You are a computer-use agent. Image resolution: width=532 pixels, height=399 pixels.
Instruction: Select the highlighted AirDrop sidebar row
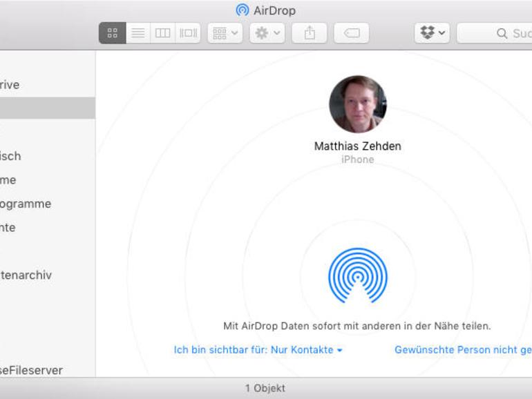(48, 108)
